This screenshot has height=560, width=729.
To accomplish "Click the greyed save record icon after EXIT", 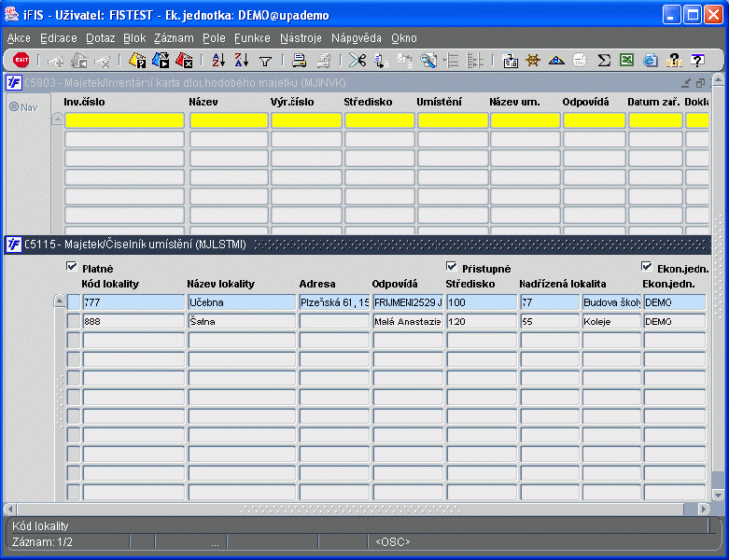I will coord(55,61).
